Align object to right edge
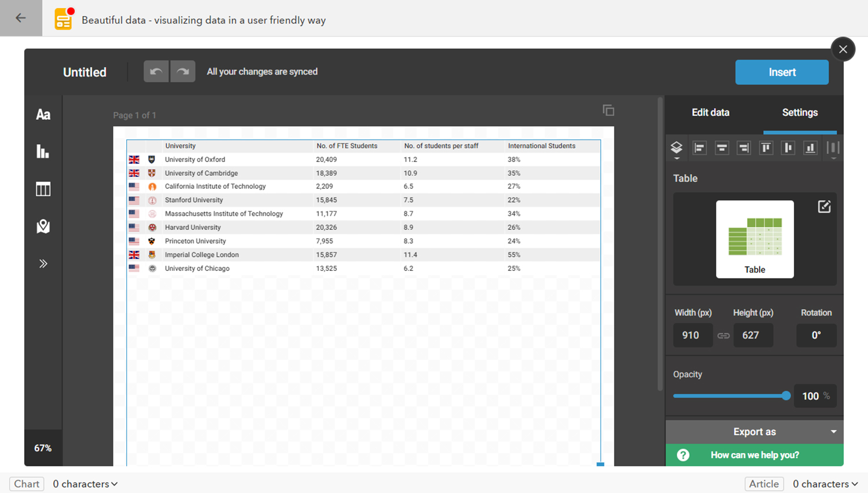This screenshot has width=868, height=493. point(744,148)
